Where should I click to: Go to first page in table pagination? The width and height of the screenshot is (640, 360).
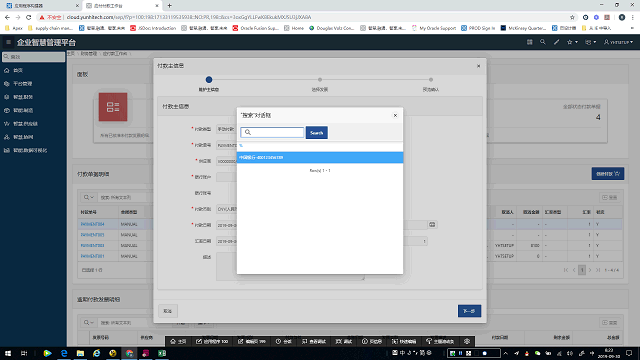[x=566, y=270]
